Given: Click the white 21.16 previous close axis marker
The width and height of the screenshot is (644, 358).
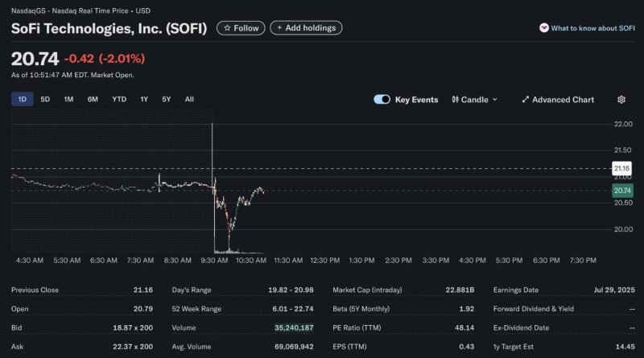Looking at the screenshot, I should point(621,168).
